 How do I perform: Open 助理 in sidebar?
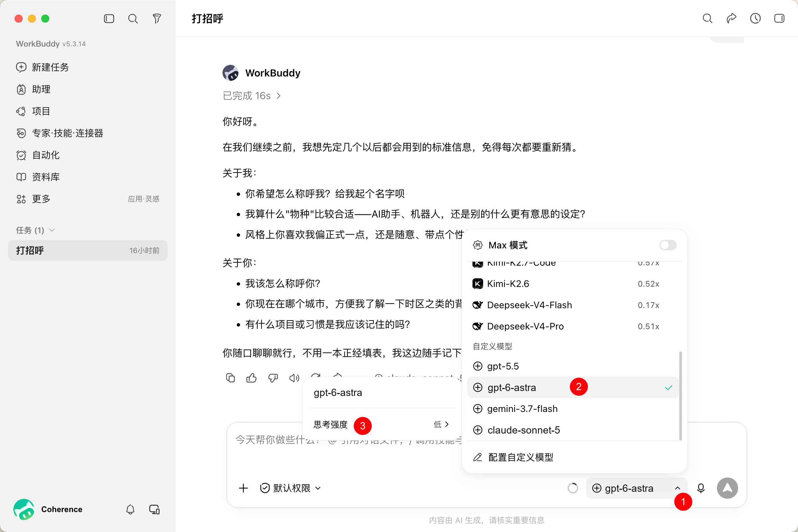[x=87, y=89]
